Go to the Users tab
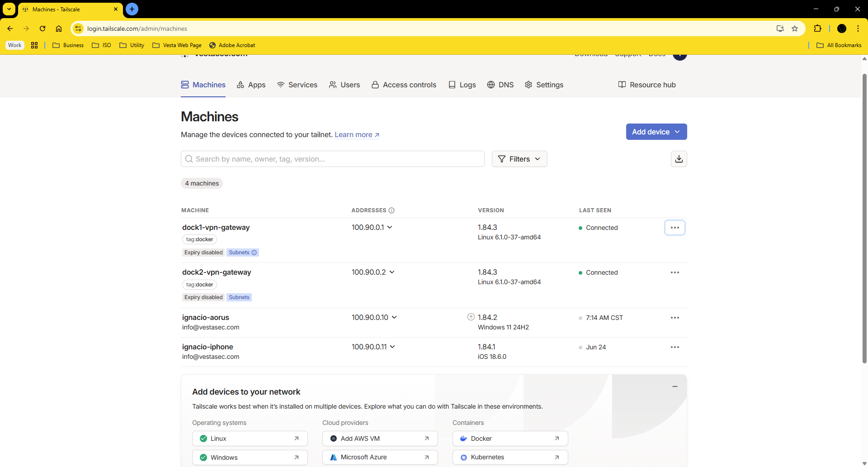The height and width of the screenshot is (467, 868). (x=344, y=85)
